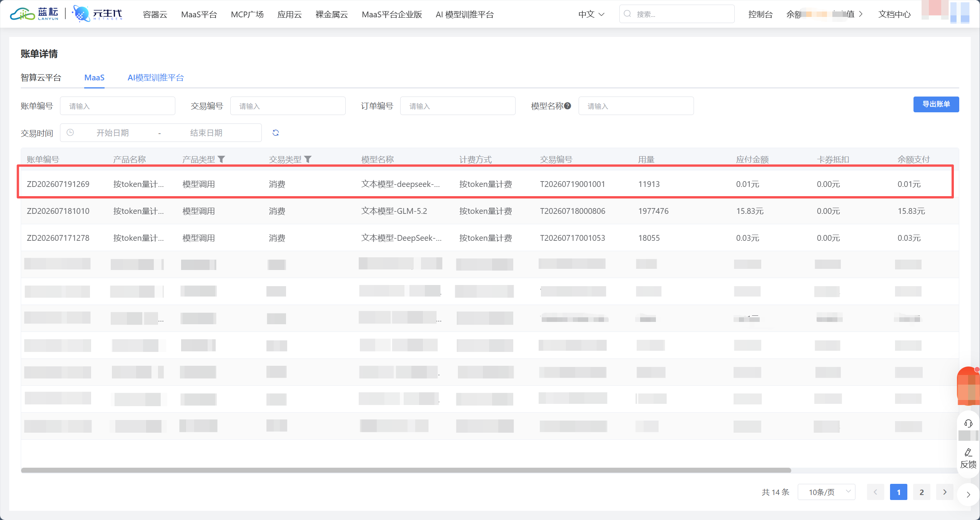Click the 结束日期 end date field
This screenshot has height=520, width=980.
(x=206, y=133)
